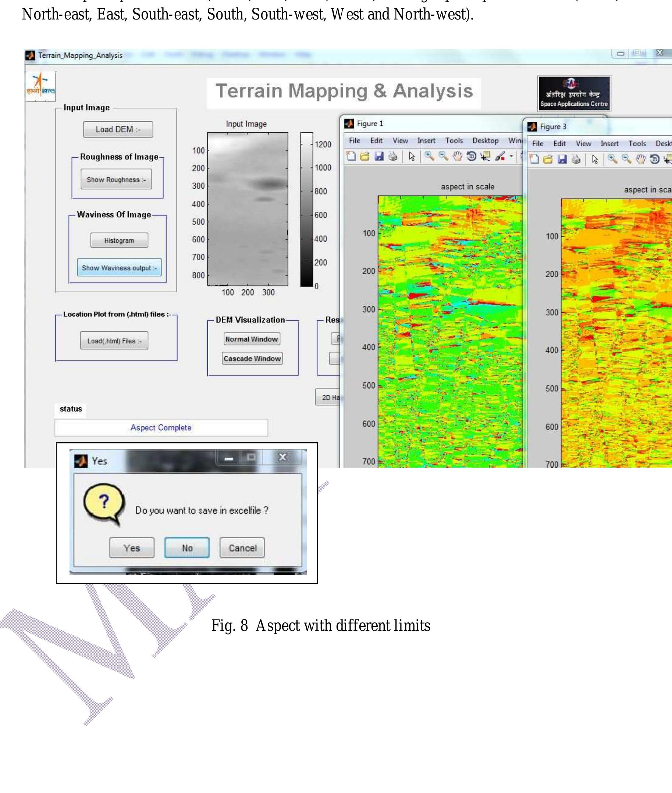Image resolution: width=672 pixels, height=793 pixels.
Task: Open Desktop menu in Figure 1
Action: click(486, 140)
